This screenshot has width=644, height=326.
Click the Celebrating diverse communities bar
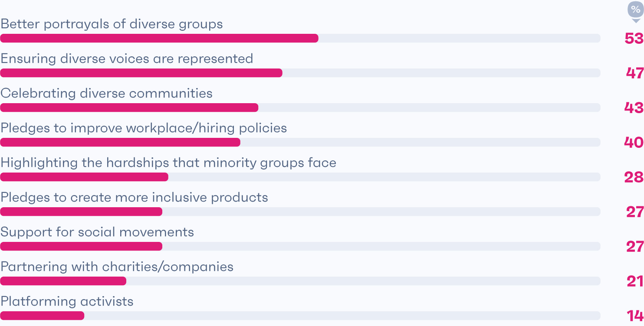click(x=300, y=108)
